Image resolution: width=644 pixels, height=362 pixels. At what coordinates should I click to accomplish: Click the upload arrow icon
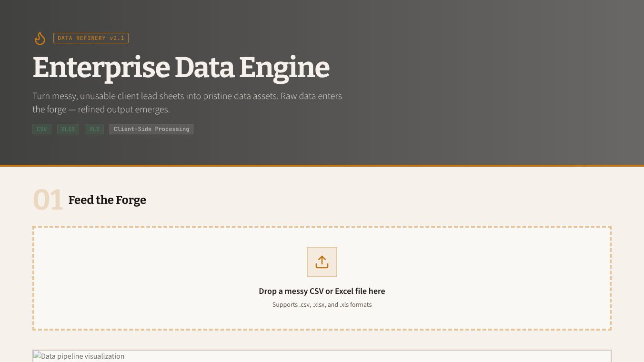(x=322, y=262)
